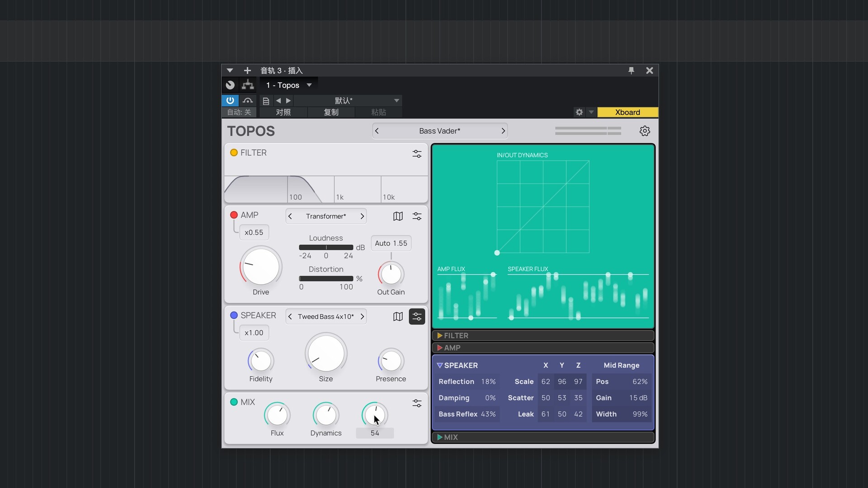Open the Bass Vader* preset name browser
The image size is (868, 488).
[439, 131]
